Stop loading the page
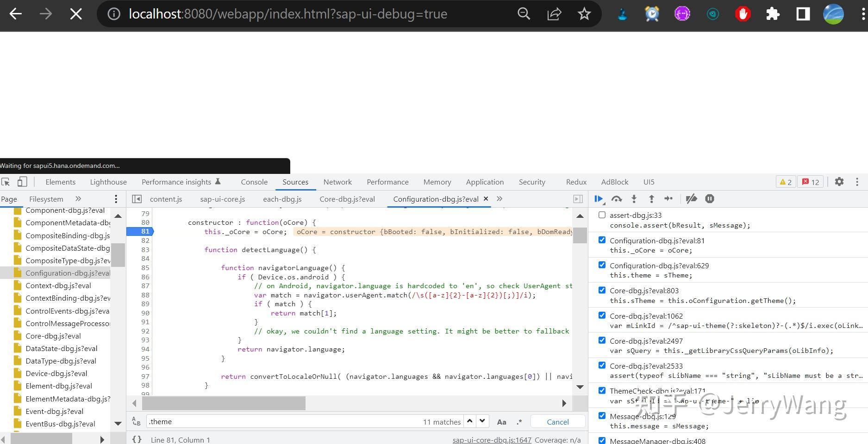Viewport: 868px width, 444px height. pyautogui.click(x=76, y=14)
